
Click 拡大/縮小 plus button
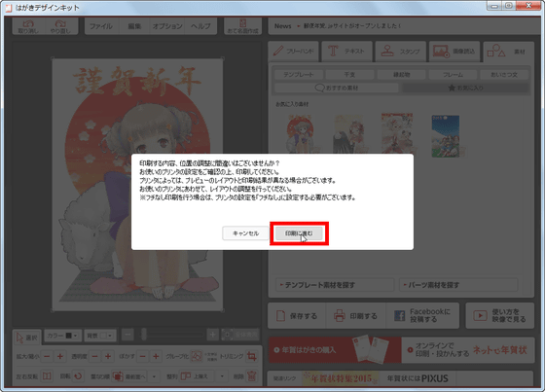click(59, 356)
